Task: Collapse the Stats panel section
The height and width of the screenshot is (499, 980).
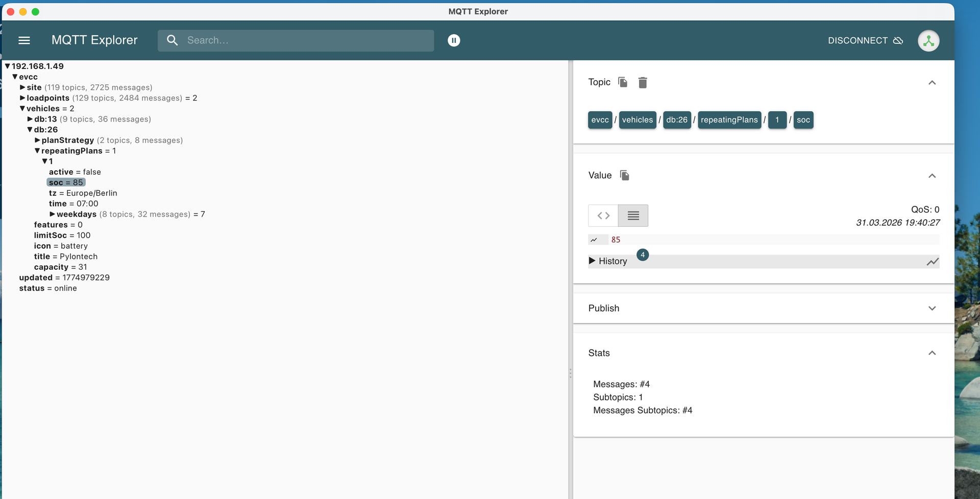Action: [x=932, y=353]
